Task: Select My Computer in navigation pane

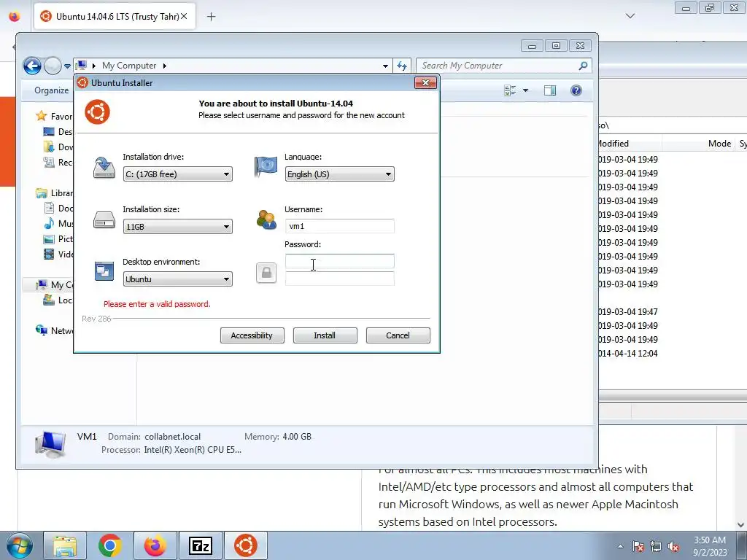Action: click(54, 285)
